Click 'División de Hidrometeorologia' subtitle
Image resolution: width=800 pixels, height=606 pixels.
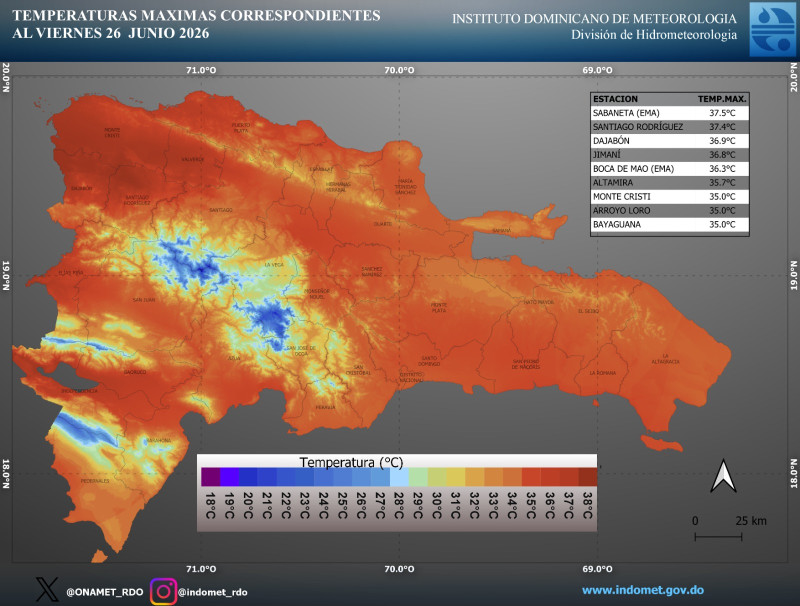point(654,35)
